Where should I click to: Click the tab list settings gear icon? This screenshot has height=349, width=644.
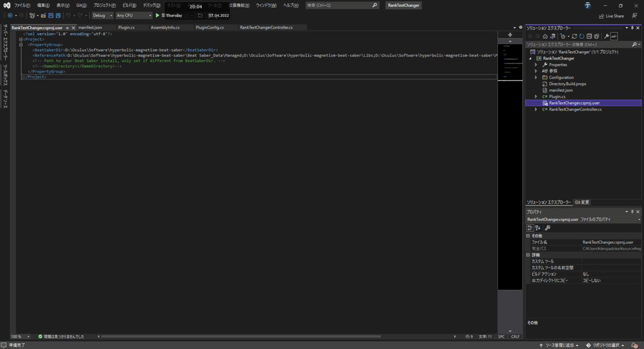tap(521, 27)
